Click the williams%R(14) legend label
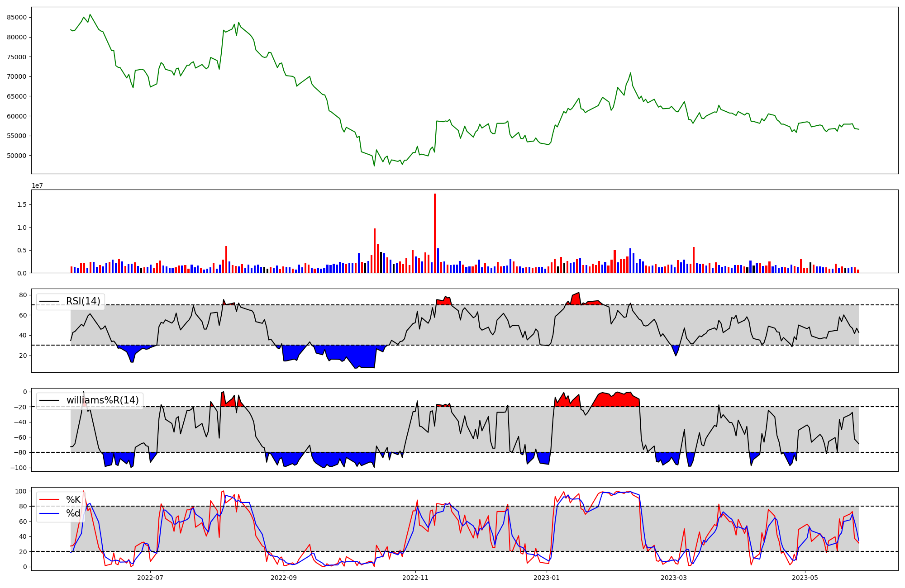 [x=102, y=400]
